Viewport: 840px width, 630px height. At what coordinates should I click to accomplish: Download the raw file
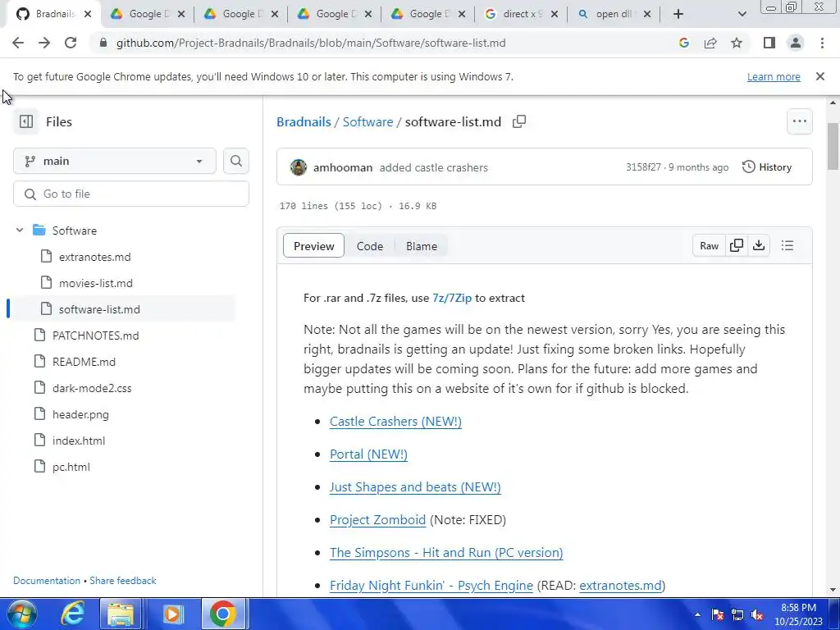pos(759,245)
